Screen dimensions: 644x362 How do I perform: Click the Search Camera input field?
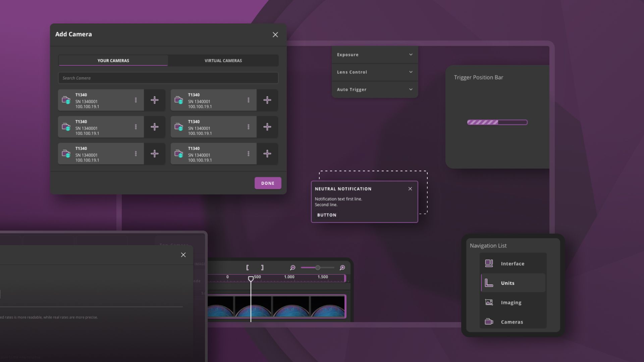pos(168,78)
